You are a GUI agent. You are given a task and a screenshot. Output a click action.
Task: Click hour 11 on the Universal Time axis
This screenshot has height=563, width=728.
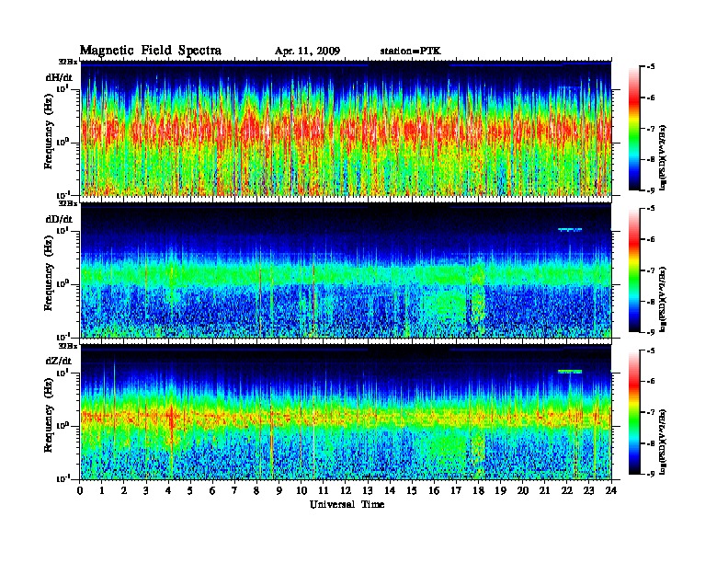coord(324,491)
